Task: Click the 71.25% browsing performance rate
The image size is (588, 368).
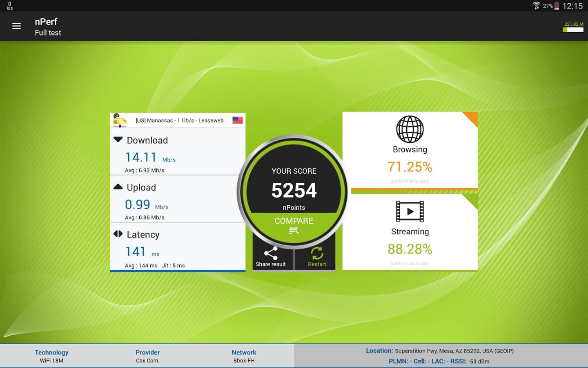Action: tap(410, 167)
